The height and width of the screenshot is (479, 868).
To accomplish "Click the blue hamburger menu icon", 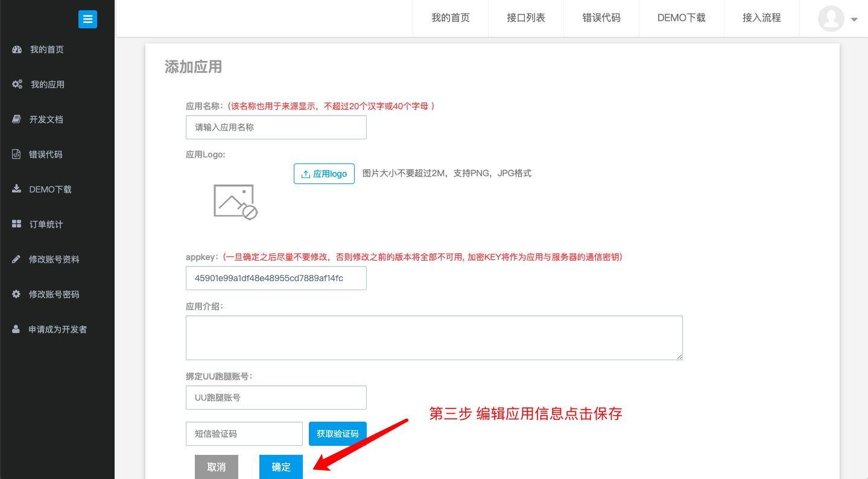I will [87, 19].
